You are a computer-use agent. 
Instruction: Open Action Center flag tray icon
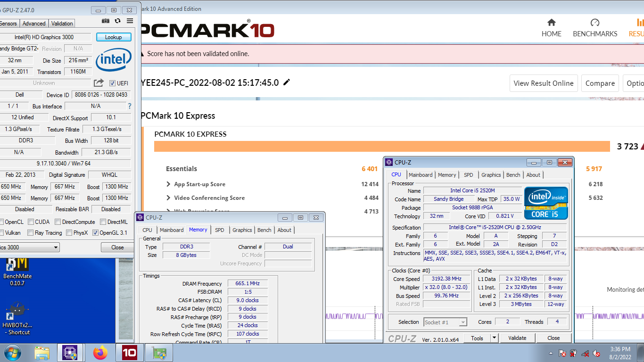562,353
